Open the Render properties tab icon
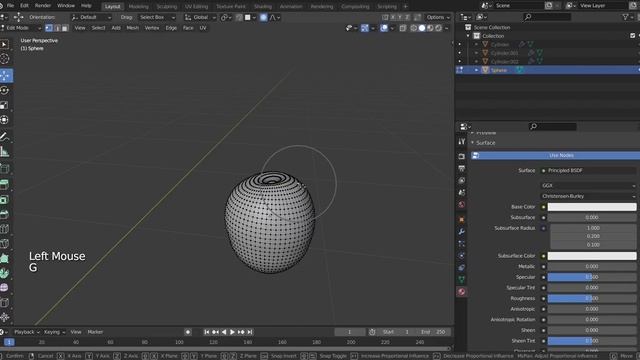This screenshot has height=360, width=640. [462, 156]
